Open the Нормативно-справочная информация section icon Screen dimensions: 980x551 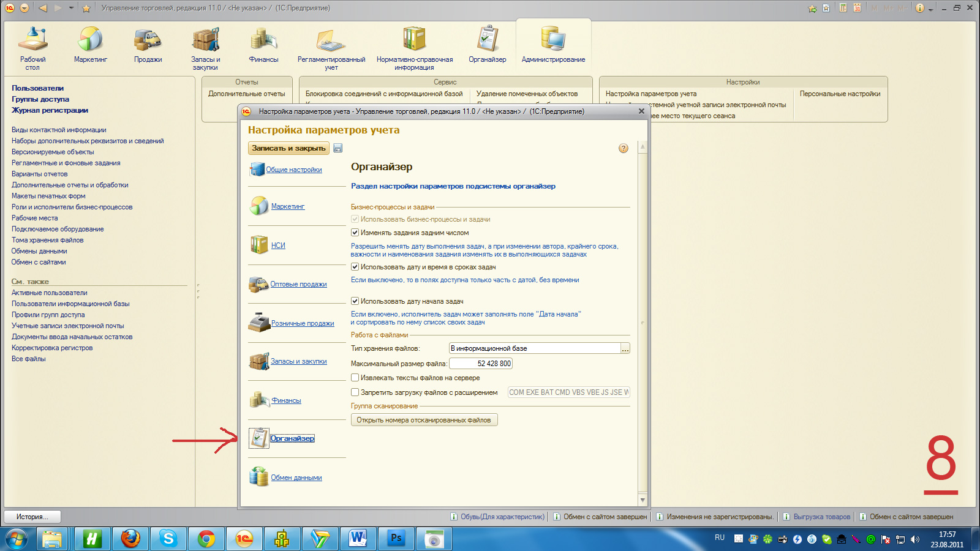414,39
